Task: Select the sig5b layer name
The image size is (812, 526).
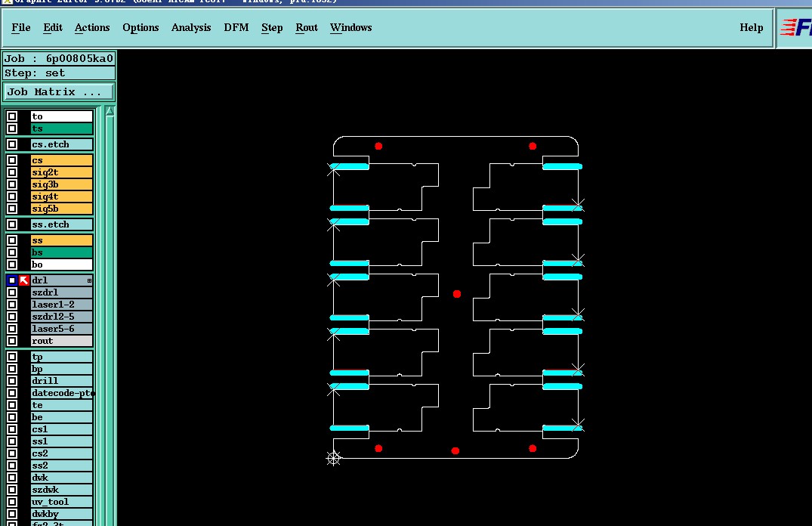Action: coord(62,209)
